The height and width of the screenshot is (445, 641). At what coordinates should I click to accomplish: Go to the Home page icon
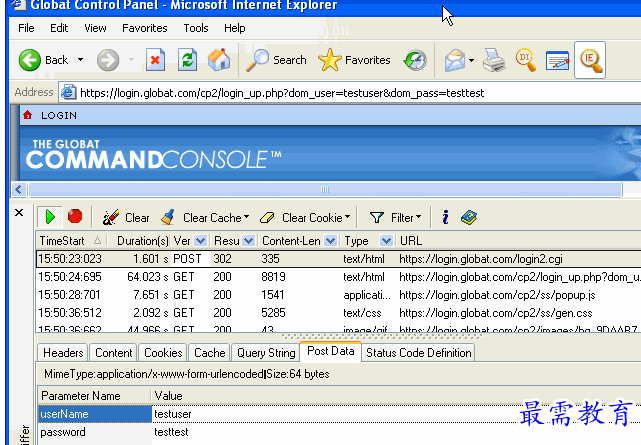click(219, 60)
